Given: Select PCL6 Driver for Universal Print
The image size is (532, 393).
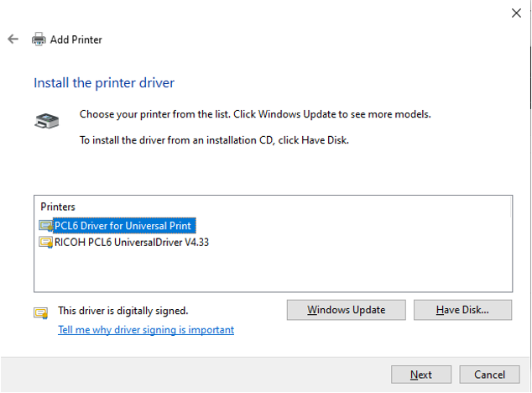Looking at the screenshot, I should tap(123, 226).
